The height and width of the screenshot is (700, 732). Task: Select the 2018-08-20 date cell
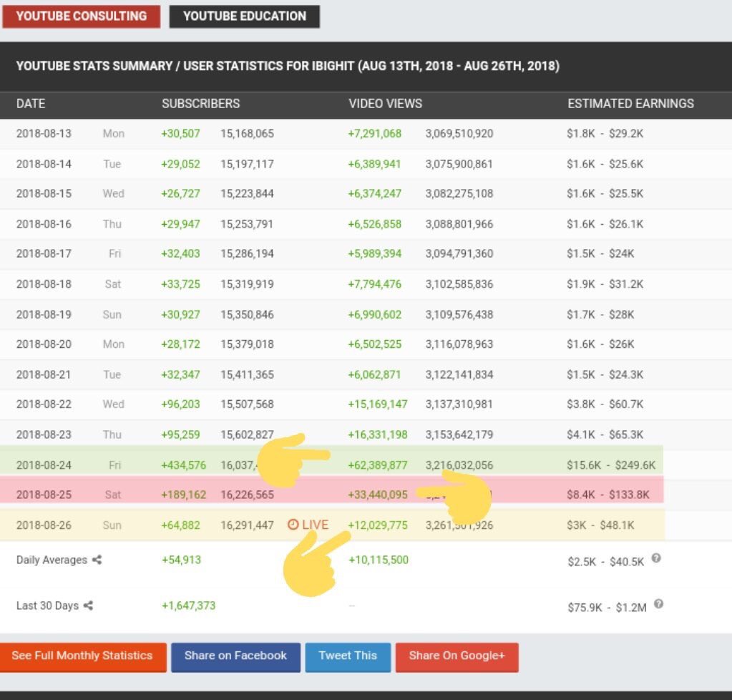[x=44, y=344]
